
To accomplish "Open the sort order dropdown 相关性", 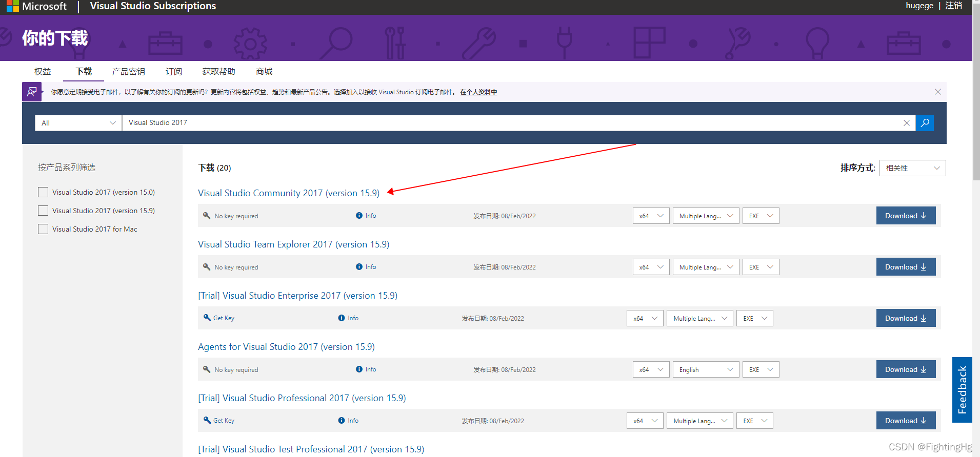I will click(x=912, y=168).
